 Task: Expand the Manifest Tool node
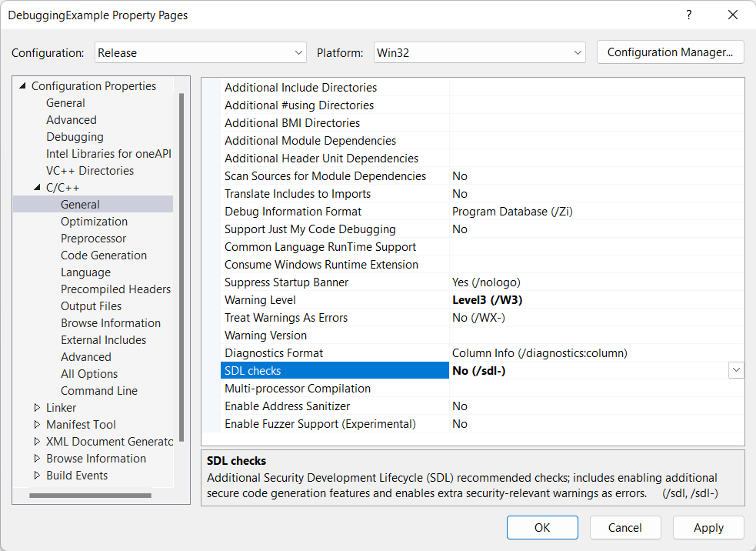37,425
